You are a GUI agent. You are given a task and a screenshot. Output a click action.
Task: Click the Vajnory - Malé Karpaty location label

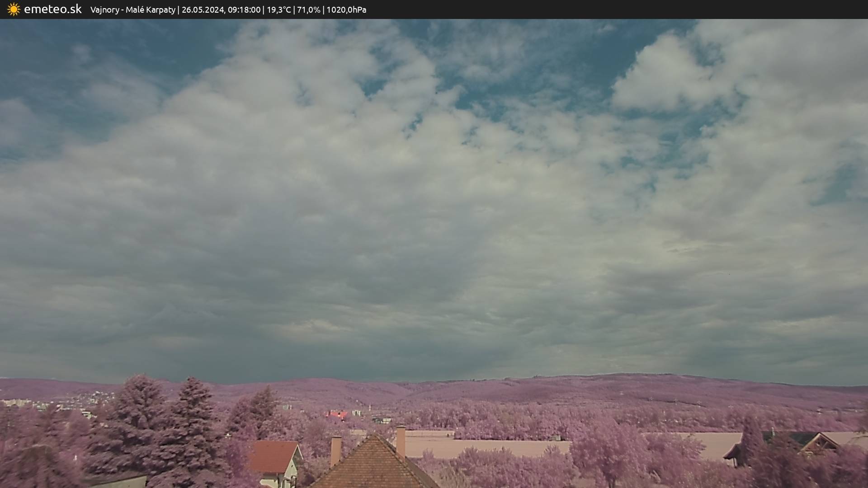click(133, 10)
